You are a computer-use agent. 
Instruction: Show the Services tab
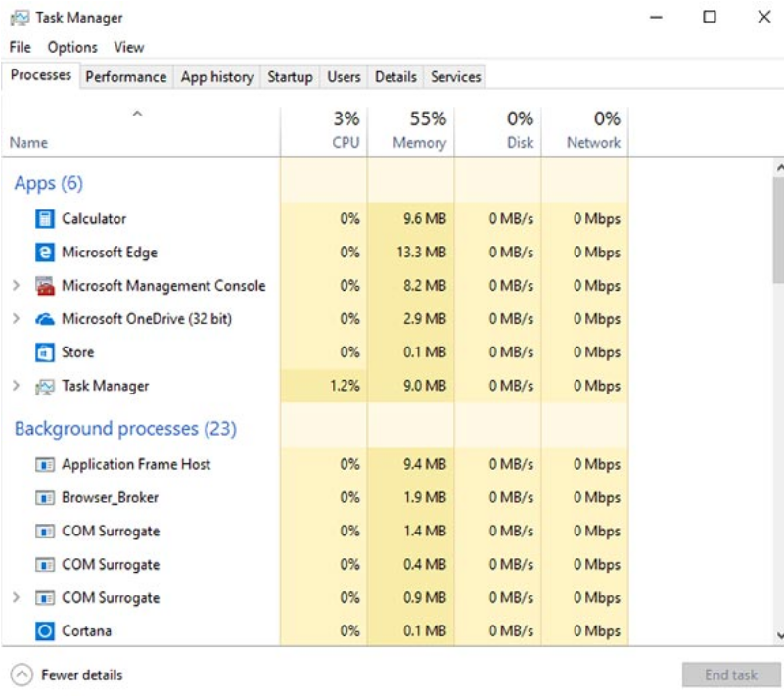[x=455, y=77]
